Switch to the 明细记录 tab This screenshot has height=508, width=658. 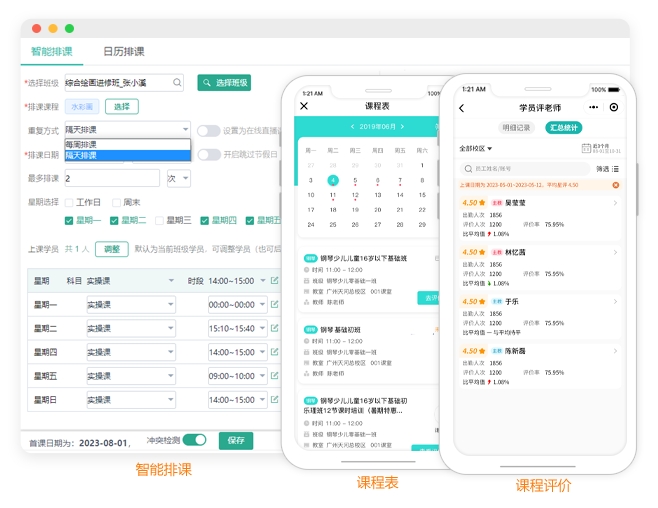[x=515, y=128]
